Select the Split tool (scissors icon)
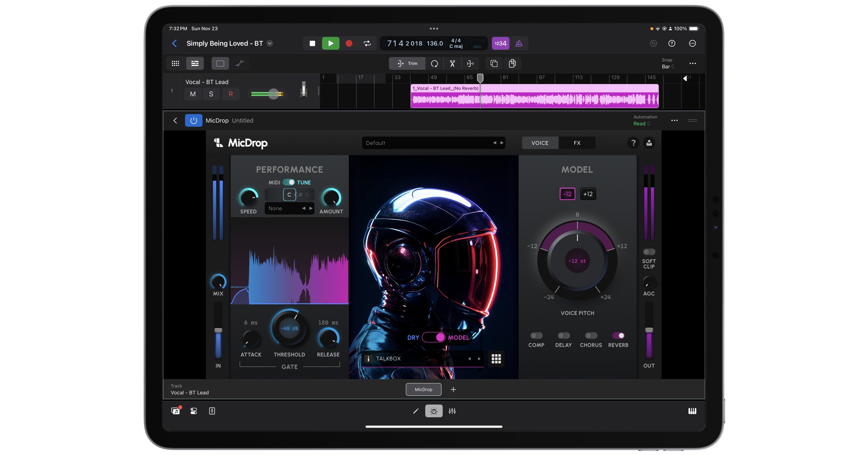868x455 pixels. [x=452, y=63]
